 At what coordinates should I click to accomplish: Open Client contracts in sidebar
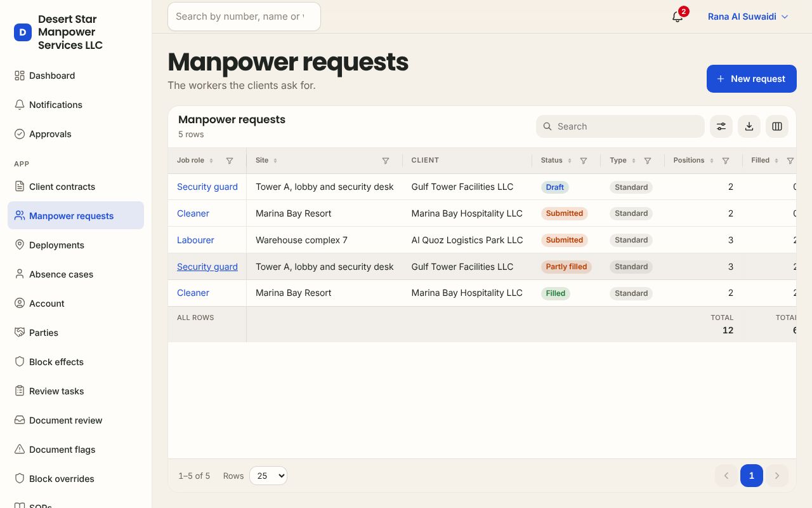pyautogui.click(x=75, y=187)
